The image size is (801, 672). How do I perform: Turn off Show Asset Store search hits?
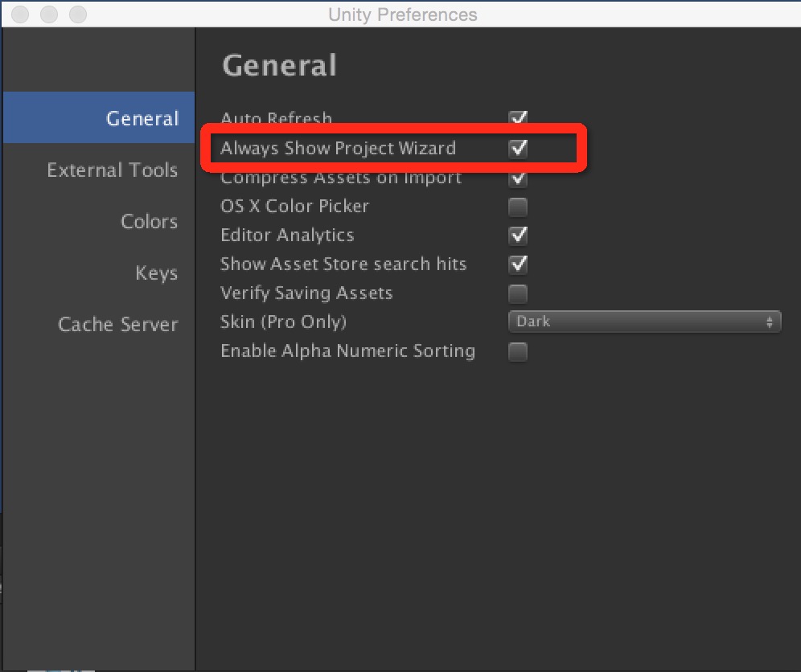pos(518,264)
